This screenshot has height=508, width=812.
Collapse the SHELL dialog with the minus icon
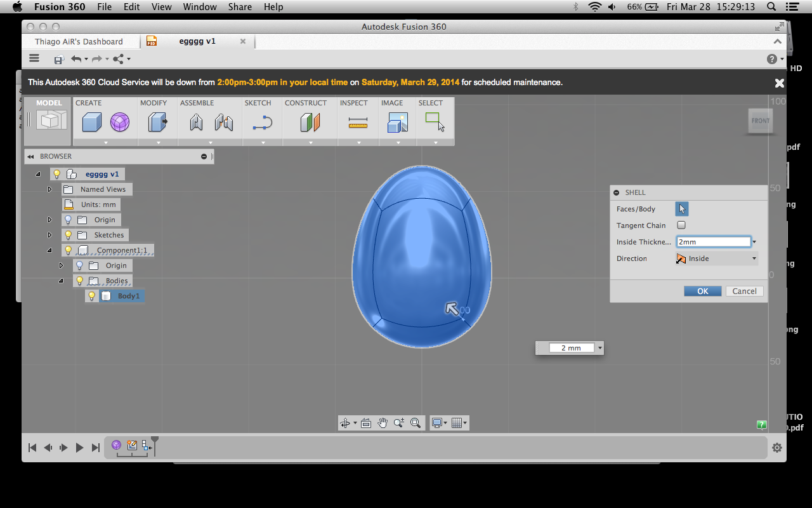[616, 192]
